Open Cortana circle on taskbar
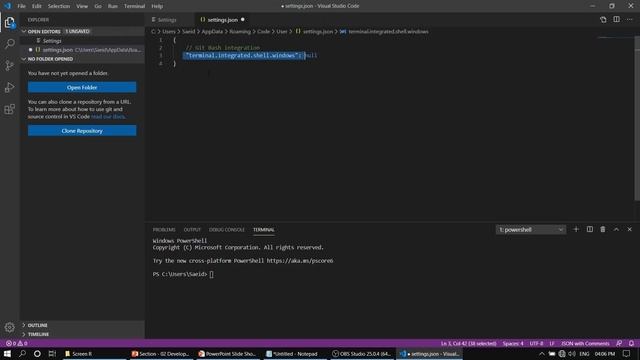 point(37,353)
